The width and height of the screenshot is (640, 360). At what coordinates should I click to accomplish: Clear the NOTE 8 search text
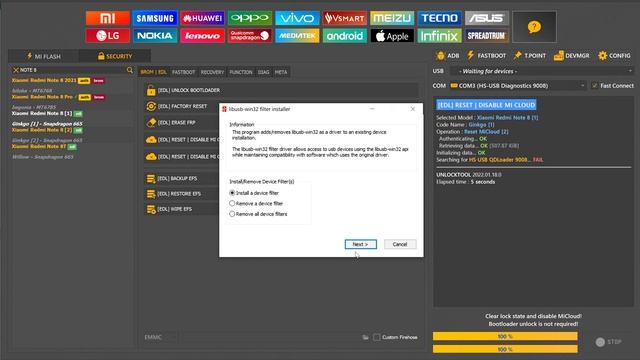click(x=16, y=70)
